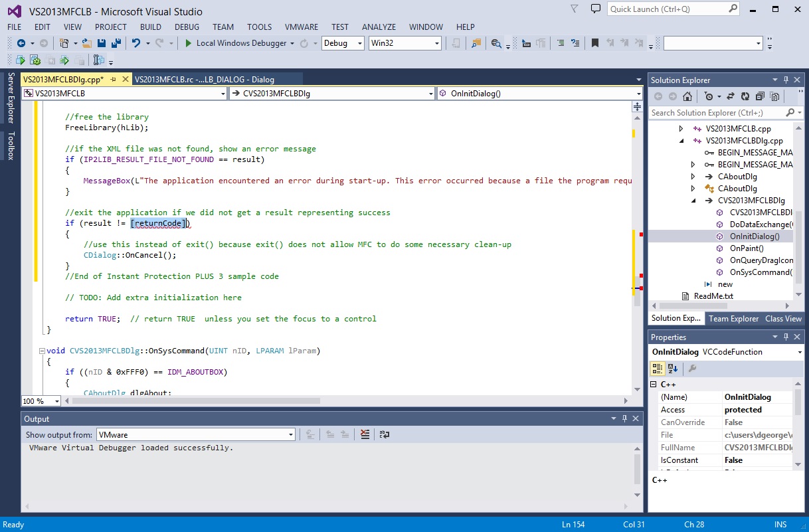Collapse the VS2013MFCLBDlg.cpp tree node
The image size is (809, 532).
pos(681,141)
